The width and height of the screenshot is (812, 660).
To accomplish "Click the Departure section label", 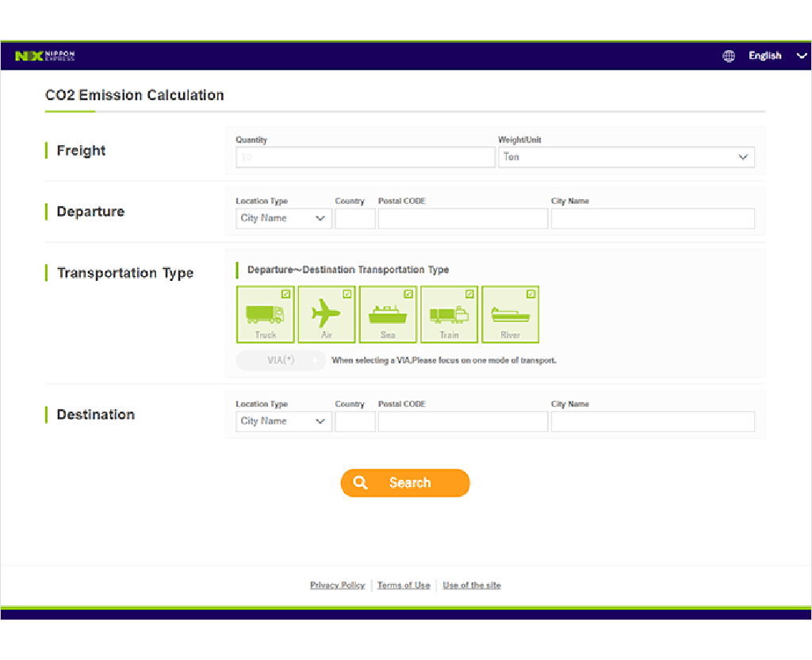I will [90, 211].
